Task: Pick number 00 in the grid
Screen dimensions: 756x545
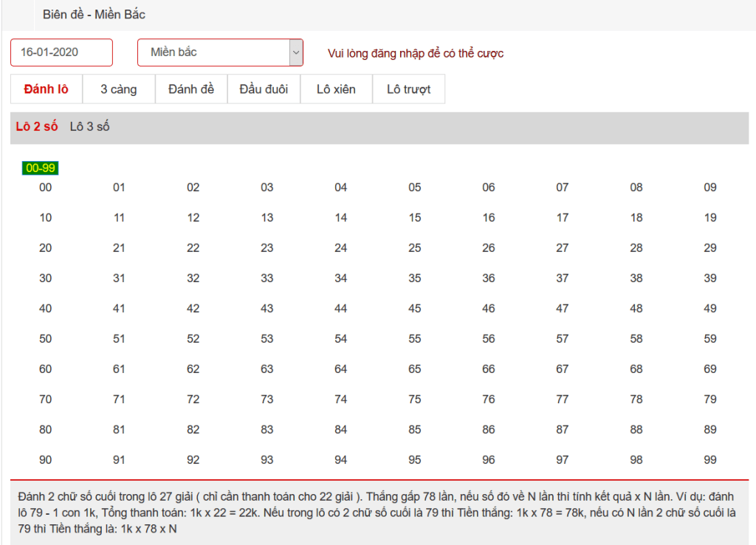Action: pos(46,188)
